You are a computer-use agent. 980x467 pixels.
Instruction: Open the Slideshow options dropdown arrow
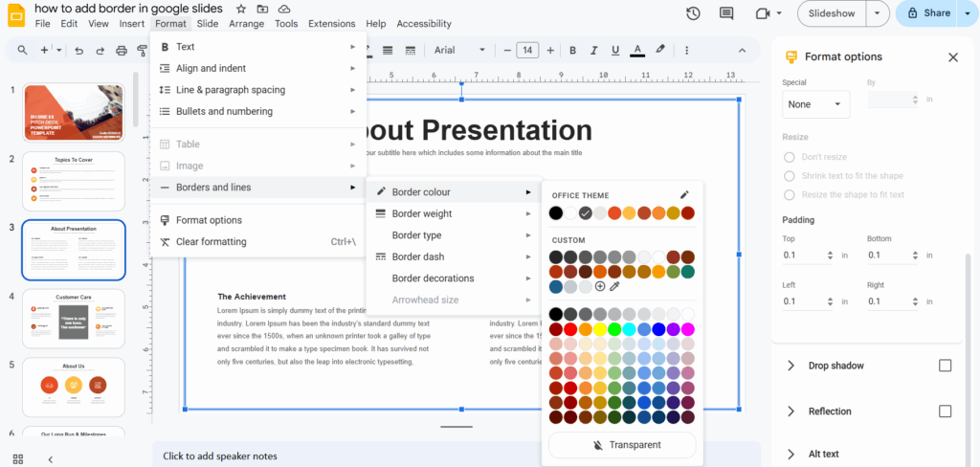click(x=878, y=13)
